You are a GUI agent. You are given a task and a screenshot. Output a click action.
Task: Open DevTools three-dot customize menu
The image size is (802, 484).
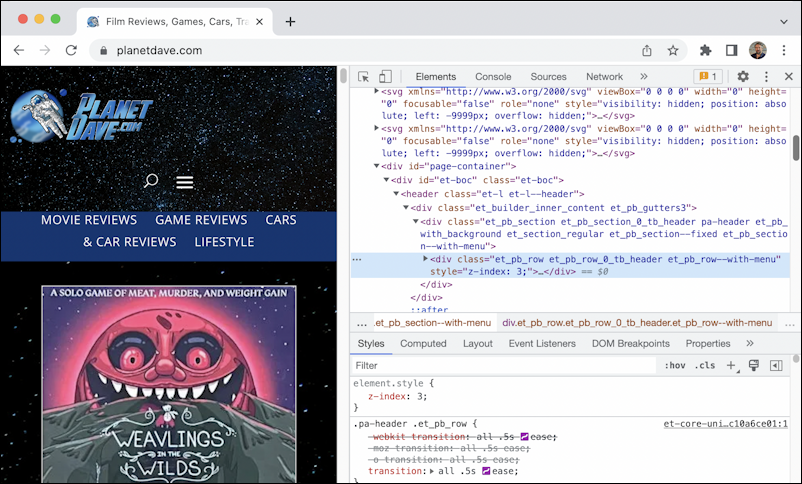point(766,77)
